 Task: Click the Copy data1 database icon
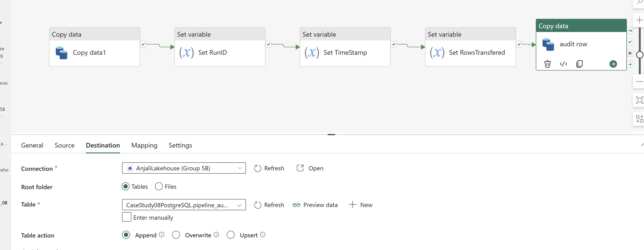click(x=61, y=53)
